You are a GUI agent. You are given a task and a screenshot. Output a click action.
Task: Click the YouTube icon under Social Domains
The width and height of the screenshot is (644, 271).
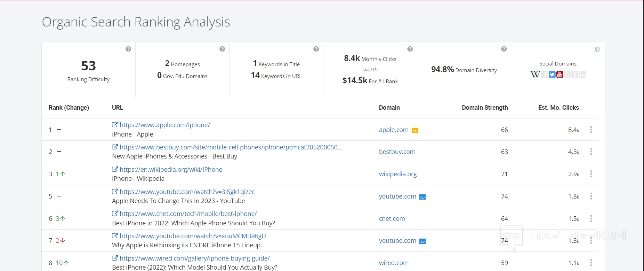coord(560,75)
